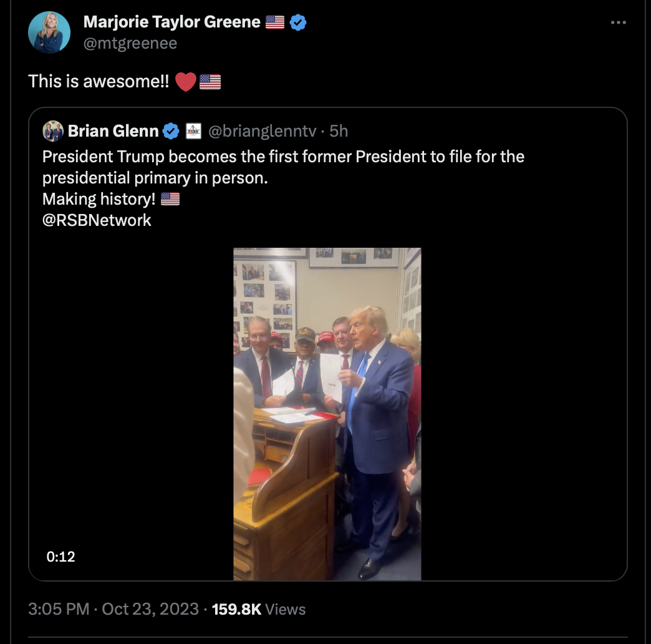This screenshot has height=644, width=651.
Task: Click the 159.8K Views count
Action: point(259,609)
